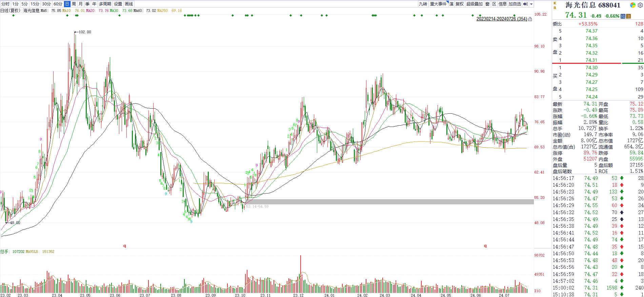
Task: Click the MA10 value 76.01 label
Action: coord(74,11)
